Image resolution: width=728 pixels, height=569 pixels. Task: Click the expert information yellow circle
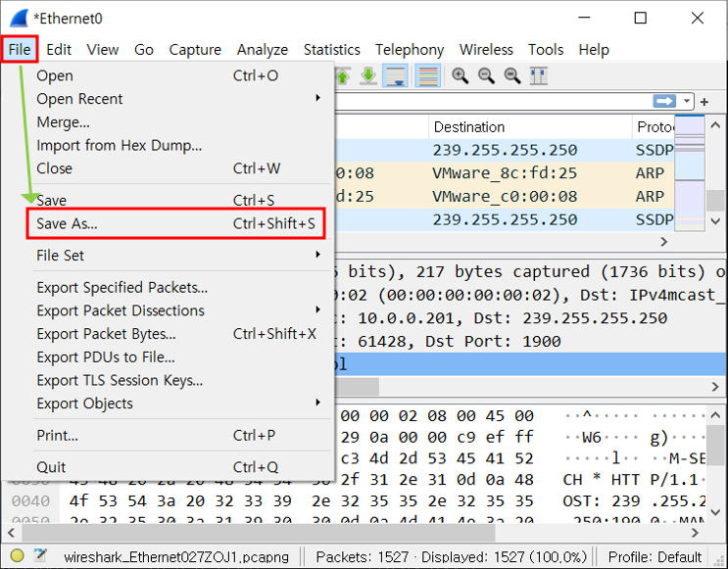coord(18,555)
